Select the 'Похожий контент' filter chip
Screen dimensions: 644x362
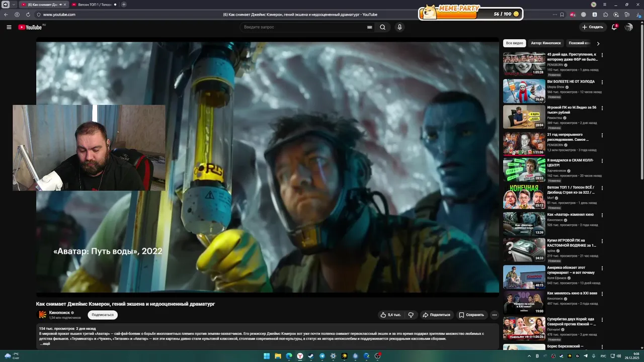click(579, 43)
